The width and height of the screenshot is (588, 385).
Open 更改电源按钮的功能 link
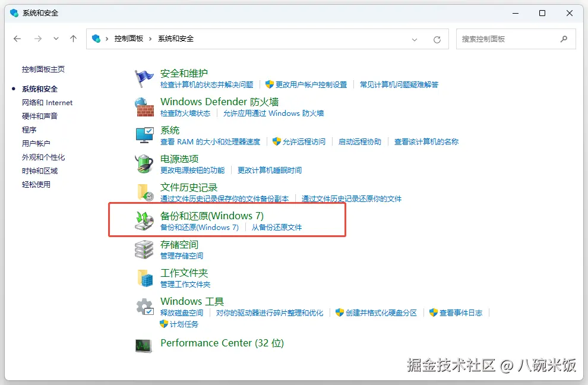click(192, 171)
